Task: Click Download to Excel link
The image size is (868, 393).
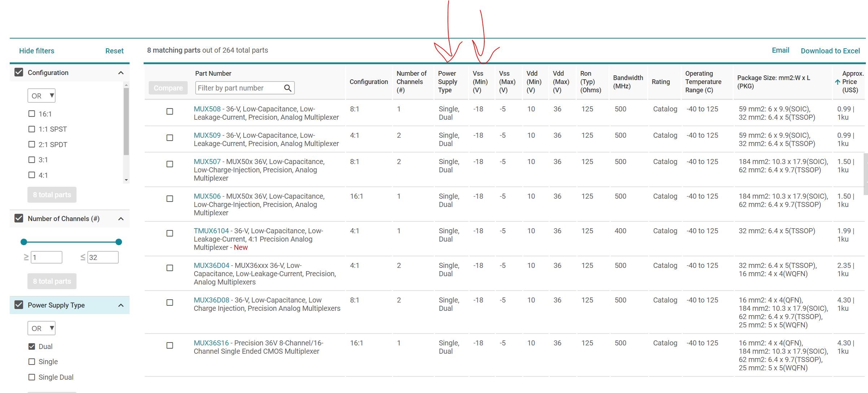Action: [830, 51]
